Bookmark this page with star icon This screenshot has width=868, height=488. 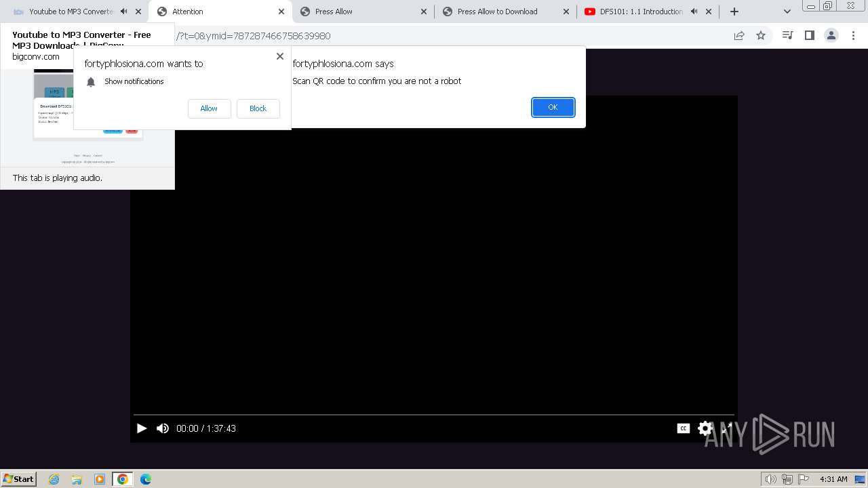pos(761,35)
